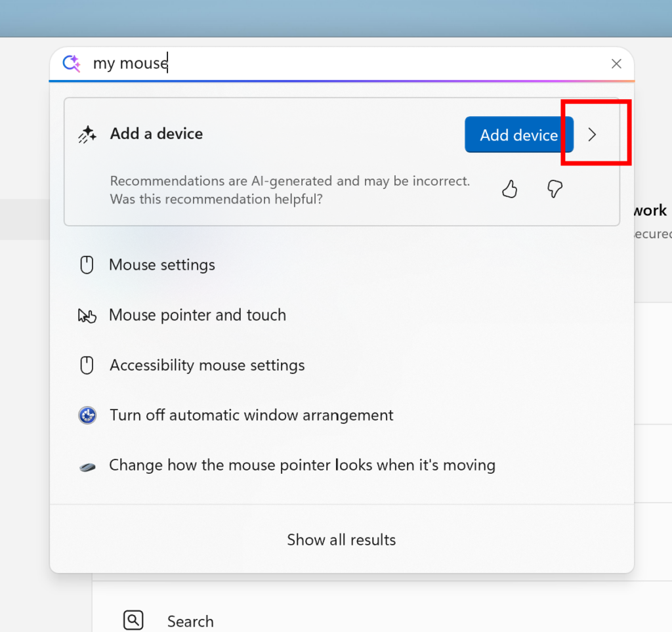This screenshot has width=672, height=632.
Task: Give thumbs down to the recommendation
Action: pos(555,189)
